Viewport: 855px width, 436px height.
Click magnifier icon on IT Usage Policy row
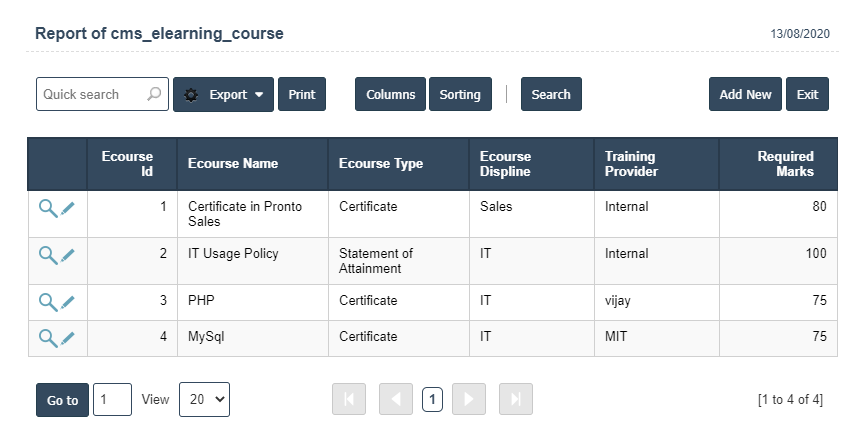48,255
